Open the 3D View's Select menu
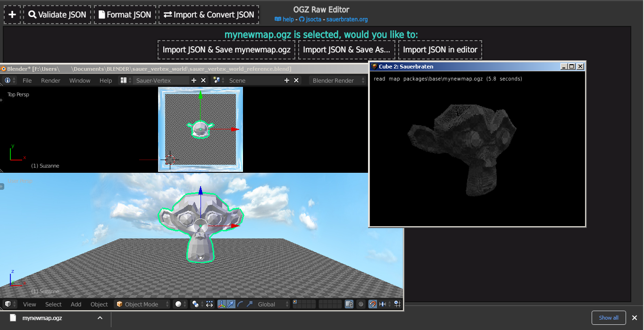Screen dimensions: 644x330 [x=53, y=305]
